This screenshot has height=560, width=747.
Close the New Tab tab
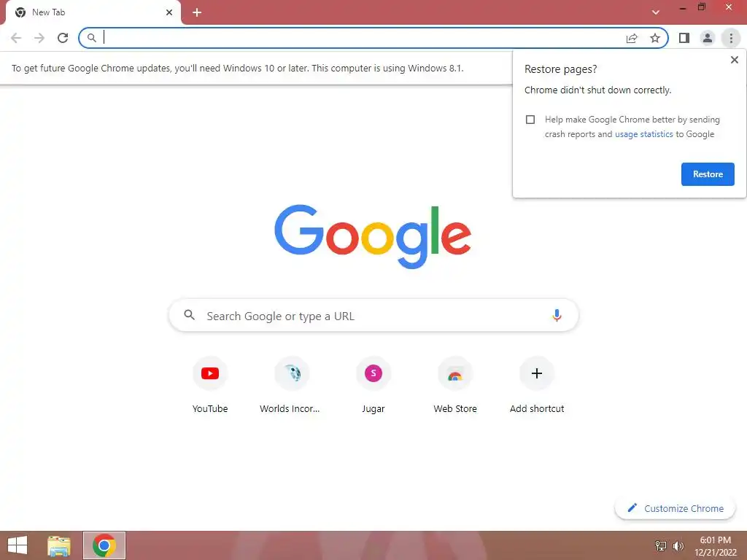(169, 12)
